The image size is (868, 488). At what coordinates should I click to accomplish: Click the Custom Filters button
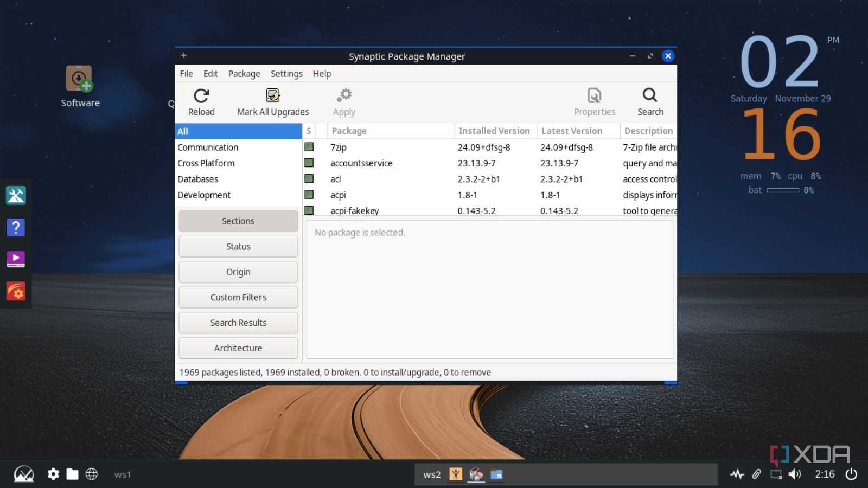pyautogui.click(x=238, y=297)
